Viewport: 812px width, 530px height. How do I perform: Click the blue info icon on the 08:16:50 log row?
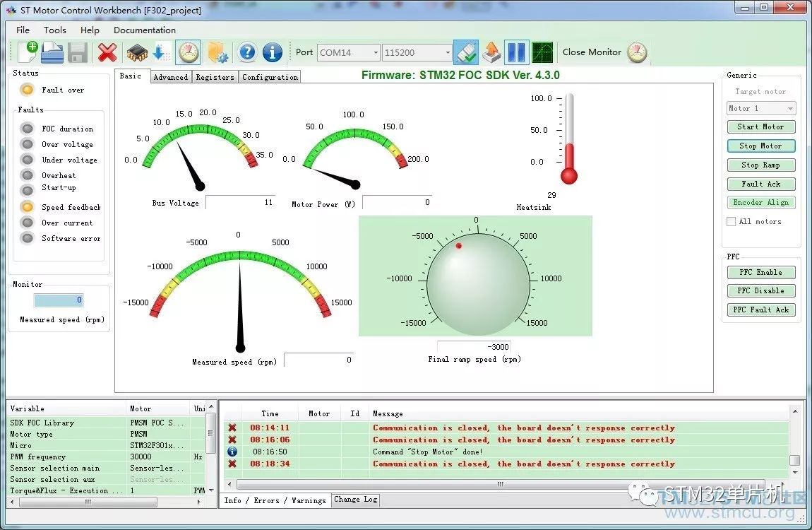(x=232, y=452)
